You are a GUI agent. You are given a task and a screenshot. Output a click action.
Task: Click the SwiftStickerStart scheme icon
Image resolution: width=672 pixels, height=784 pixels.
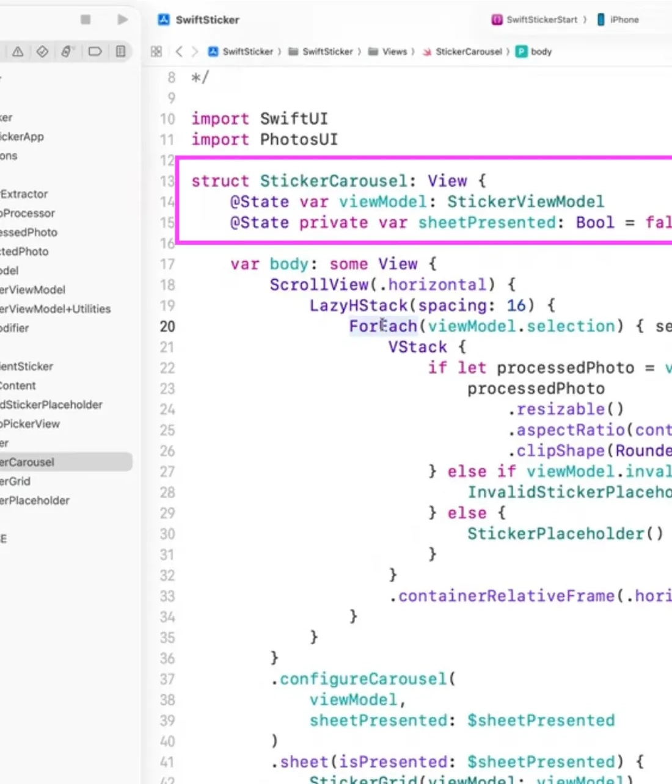coord(497,20)
